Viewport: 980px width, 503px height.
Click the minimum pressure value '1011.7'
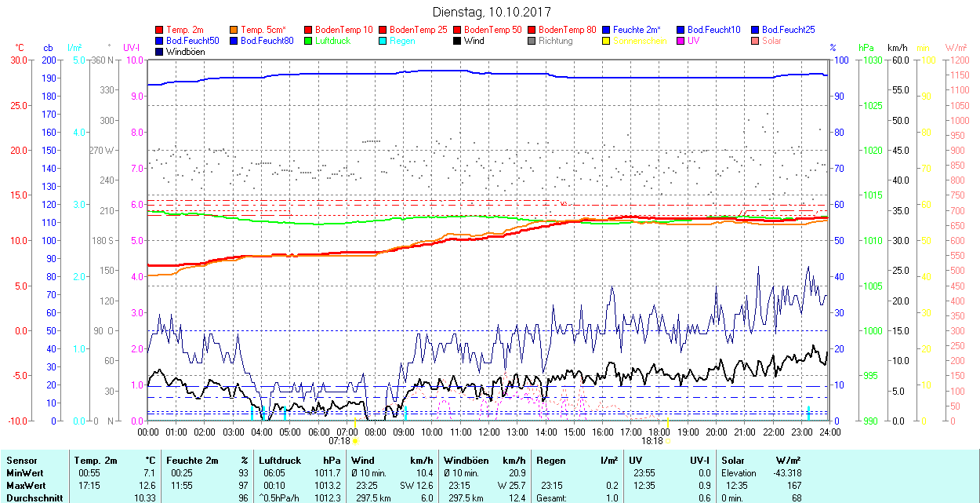pyautogui.click(x=328, y=473)
